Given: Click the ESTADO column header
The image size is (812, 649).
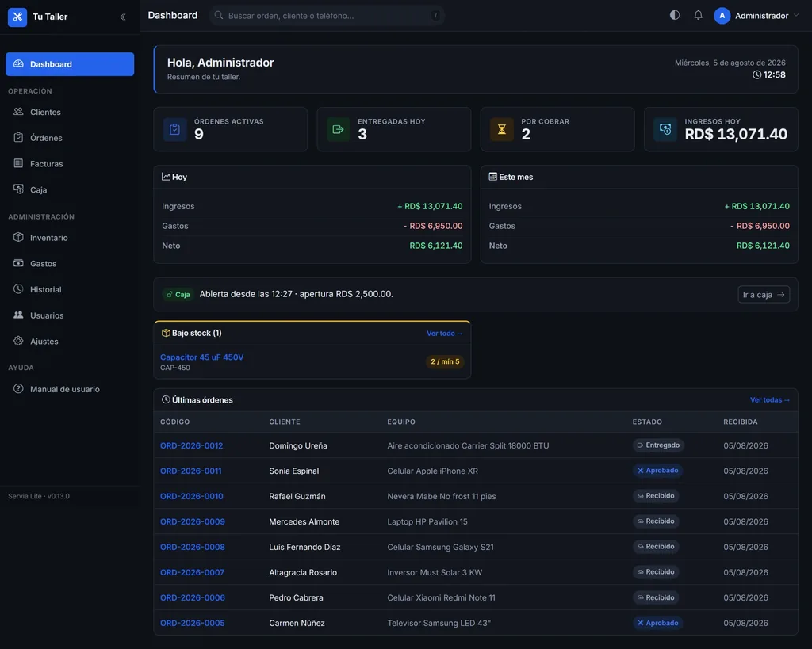Looking at the screenshot, I should [x=647, y=422].
